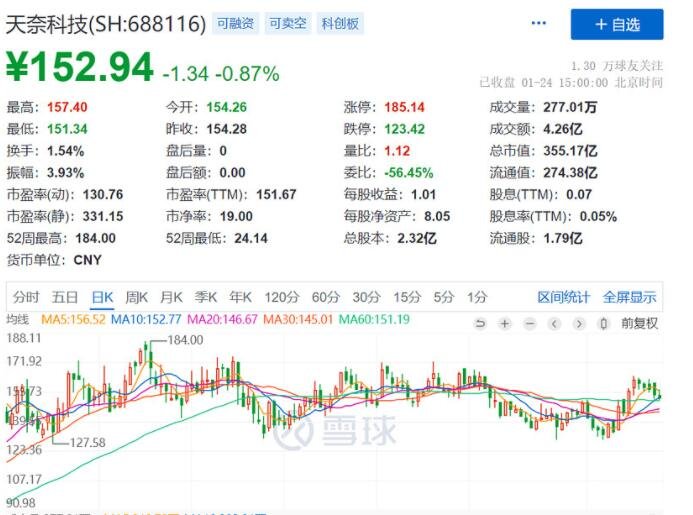The height and width of the screenshot is (515, 693).
Task: Click the 可卖空 tag
Action: coord(288,23)
